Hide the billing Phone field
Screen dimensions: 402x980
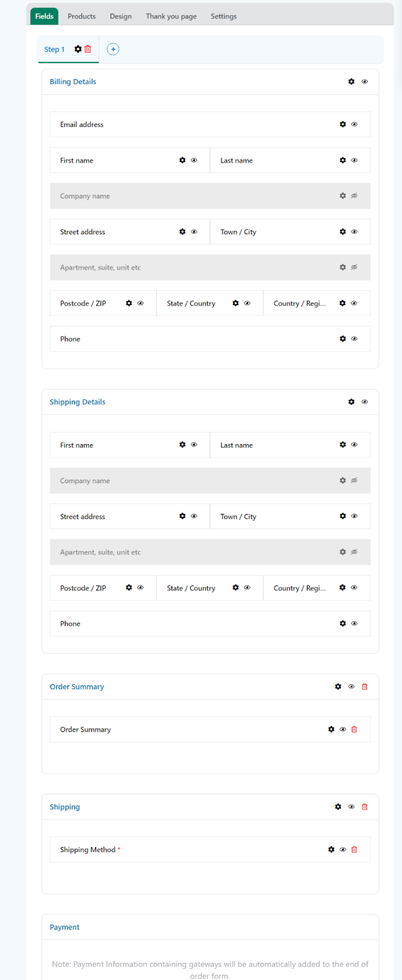pos(354,339)
